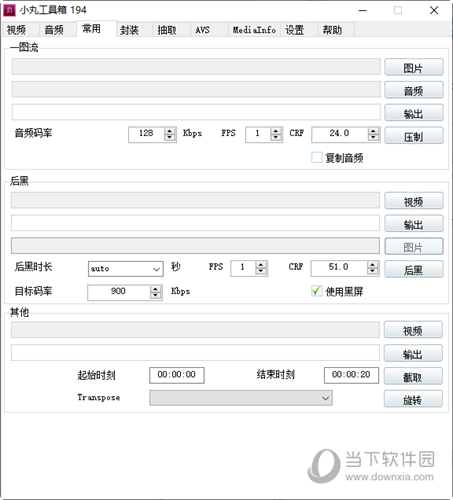
Task: Click the 压制 encode button
Action: point(414,136)
